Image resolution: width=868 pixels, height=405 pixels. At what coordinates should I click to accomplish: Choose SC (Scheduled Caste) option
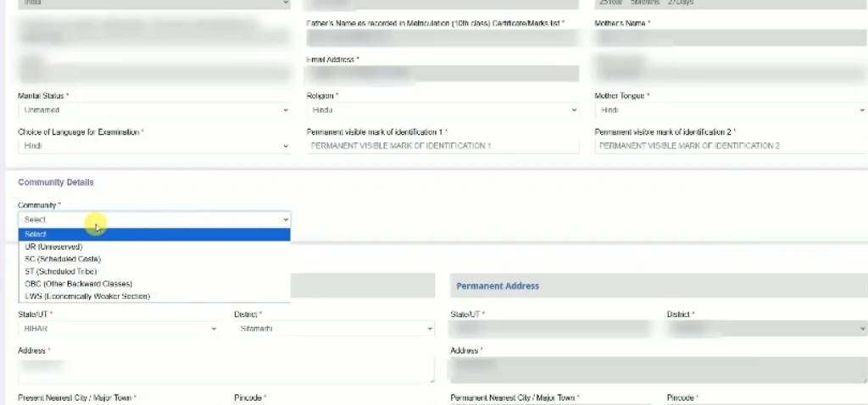click(154, 259)
